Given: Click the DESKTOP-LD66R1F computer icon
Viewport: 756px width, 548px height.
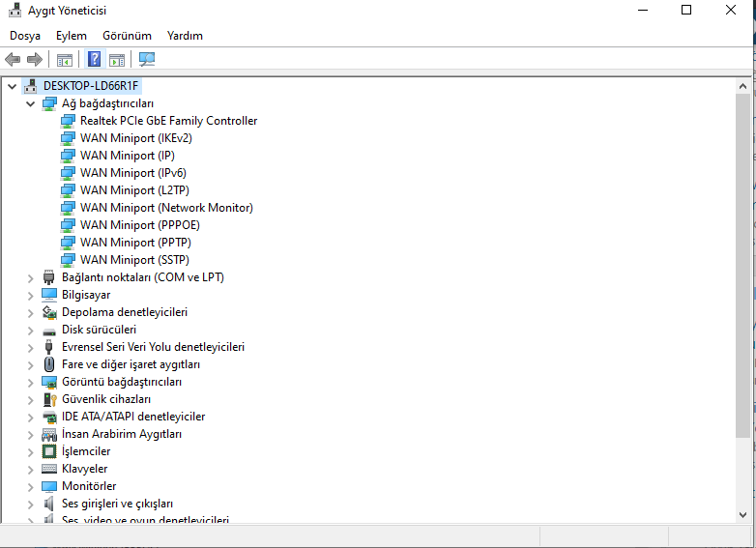Looking at the screenshot, I should tap(31, 86).
